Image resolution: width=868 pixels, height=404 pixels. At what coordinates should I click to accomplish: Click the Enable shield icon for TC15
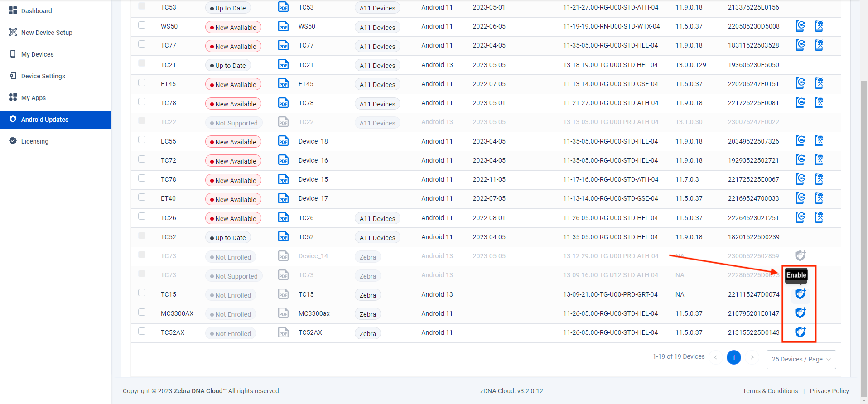pyautogui.click(x=800, y=294)
